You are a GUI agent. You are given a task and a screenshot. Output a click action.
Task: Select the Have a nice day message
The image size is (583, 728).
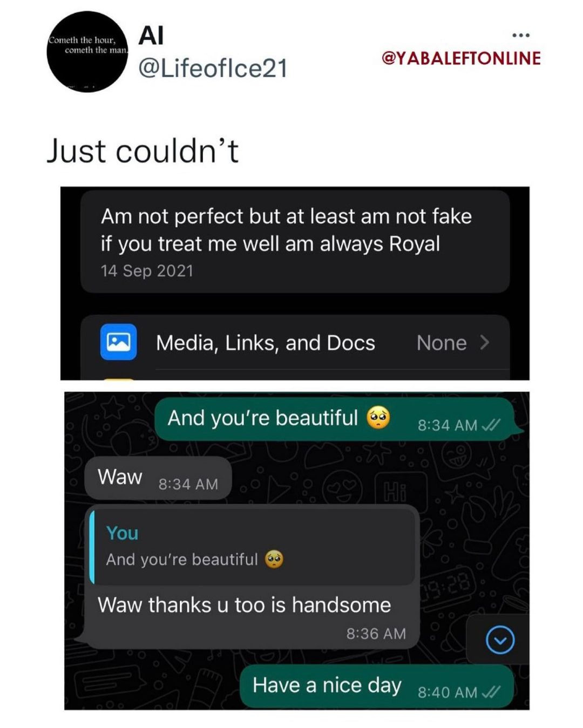[x=376, y=686]
